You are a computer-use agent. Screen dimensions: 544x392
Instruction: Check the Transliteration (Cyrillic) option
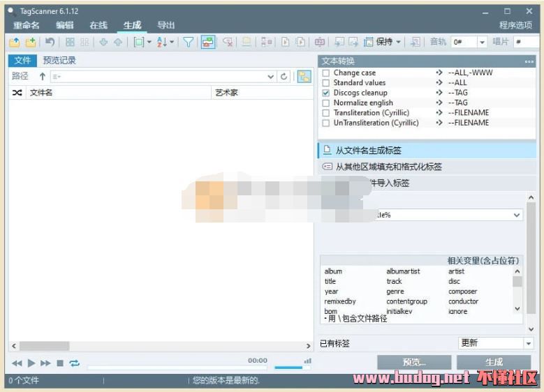click(326, 113)
